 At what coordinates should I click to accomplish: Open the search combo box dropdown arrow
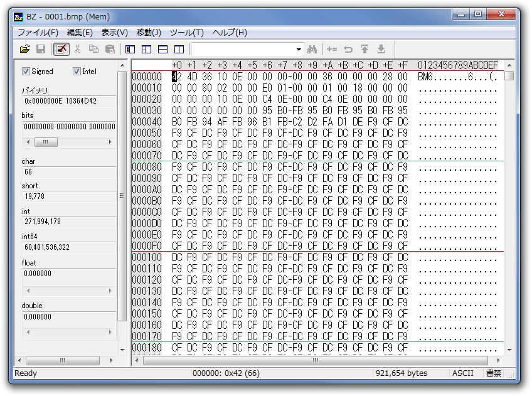299,50
